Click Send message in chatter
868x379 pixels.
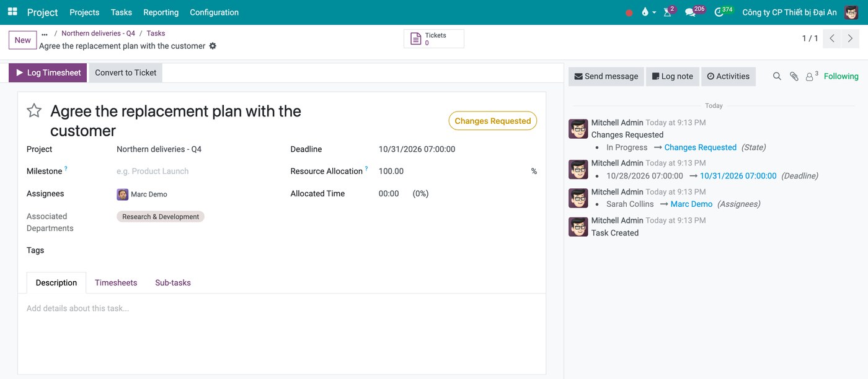[x=606, y=76]
